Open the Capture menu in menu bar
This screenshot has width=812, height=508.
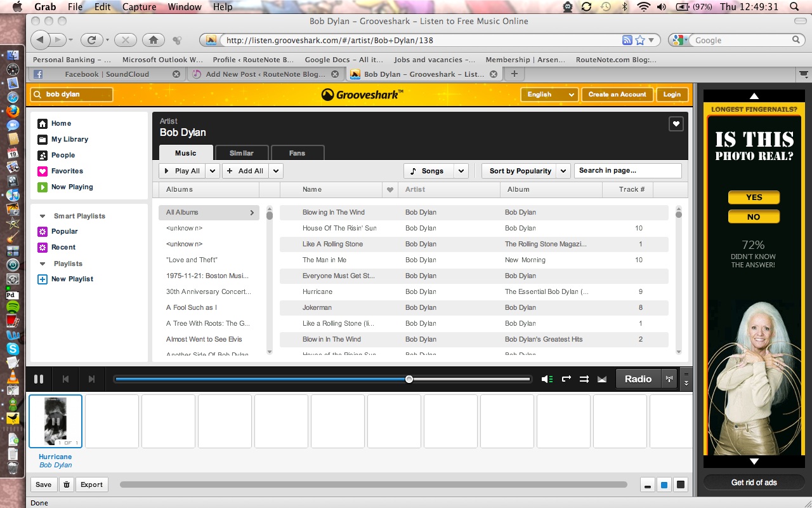click(139, 7)
